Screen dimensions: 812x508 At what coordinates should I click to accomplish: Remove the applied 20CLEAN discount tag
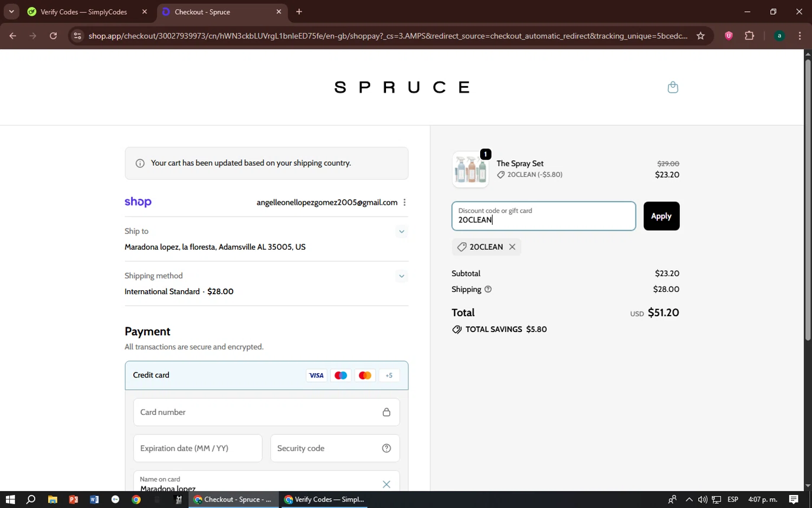pos(512,247)
